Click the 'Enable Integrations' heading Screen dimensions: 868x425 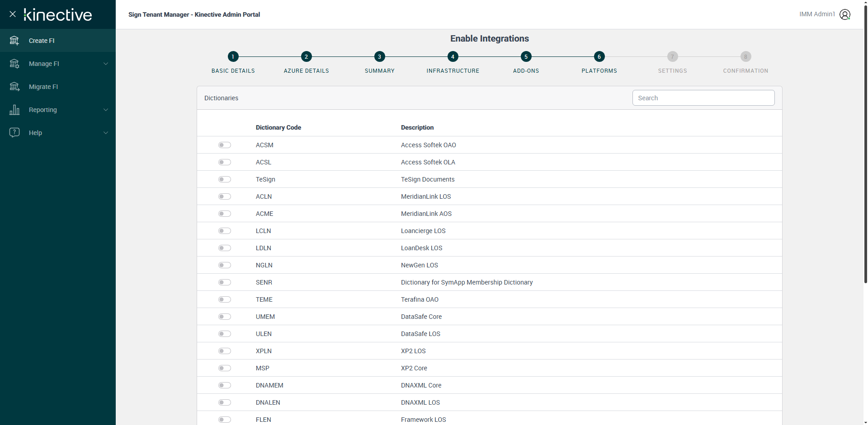pos(490,38)
